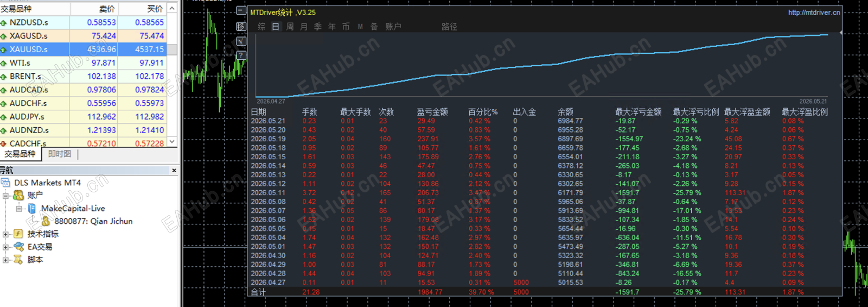The image size is (868, 307).
Task: Click the balance value 6984.77
Action: point(570,121)
